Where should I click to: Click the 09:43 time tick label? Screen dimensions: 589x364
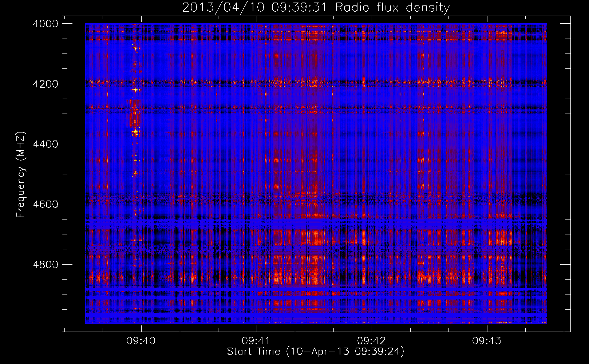(487, 341)
